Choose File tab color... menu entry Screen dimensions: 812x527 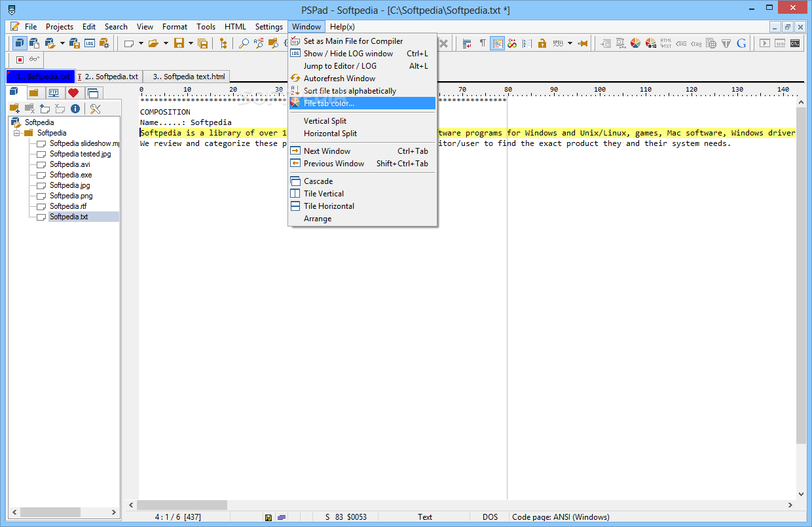[x=362, y=103]
